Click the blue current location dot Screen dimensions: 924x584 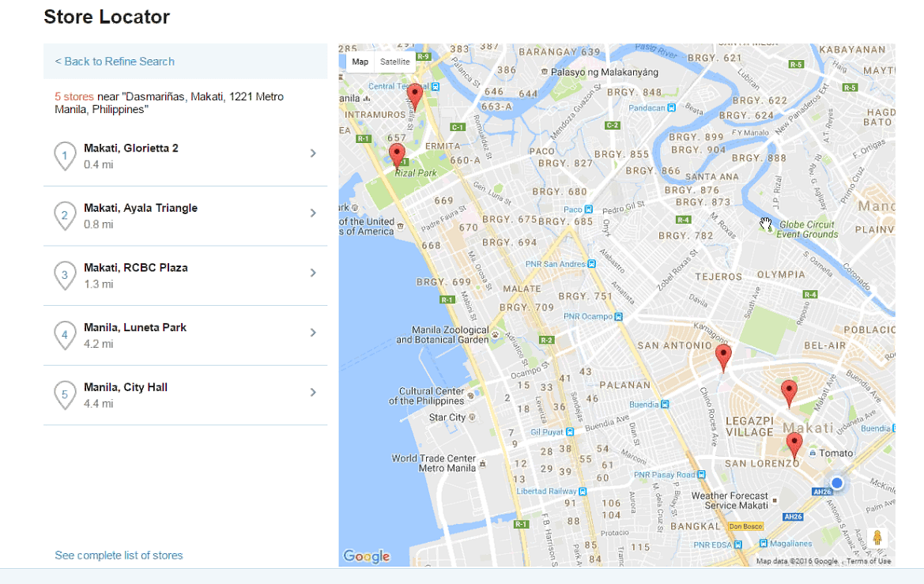[837, 483]
